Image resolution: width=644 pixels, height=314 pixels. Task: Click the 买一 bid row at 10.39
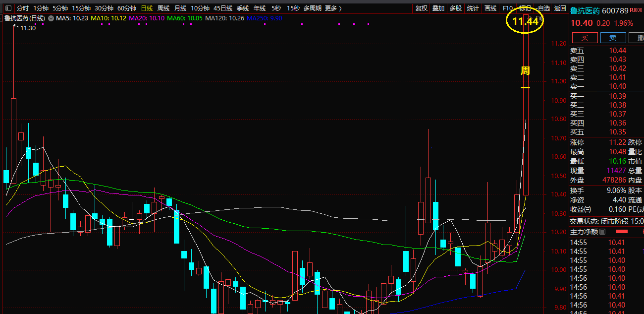(607, 96)
